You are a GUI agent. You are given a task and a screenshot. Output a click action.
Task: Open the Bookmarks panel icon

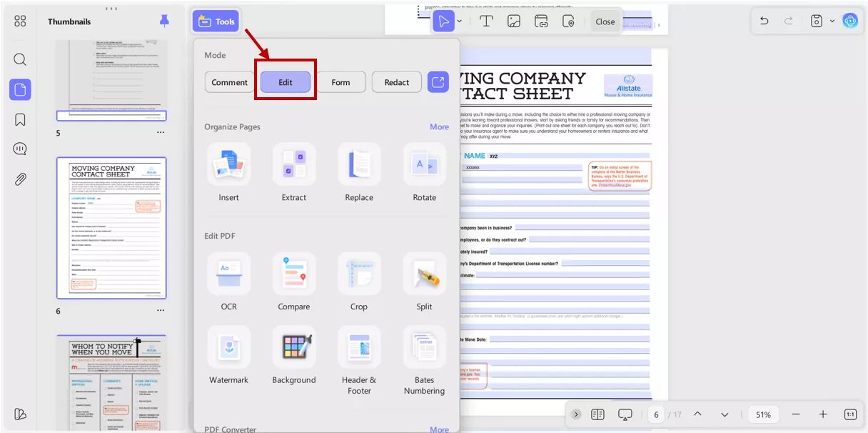20,119
